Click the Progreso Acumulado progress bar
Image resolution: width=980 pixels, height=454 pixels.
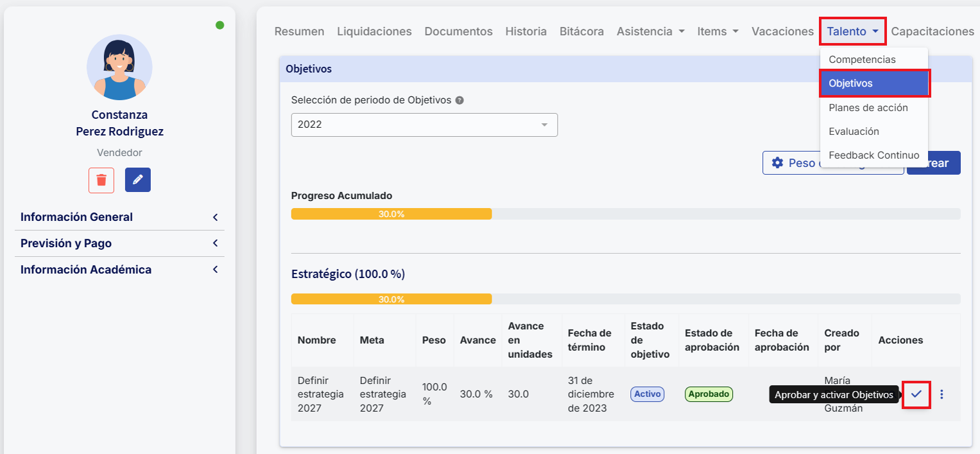point(625,214)
